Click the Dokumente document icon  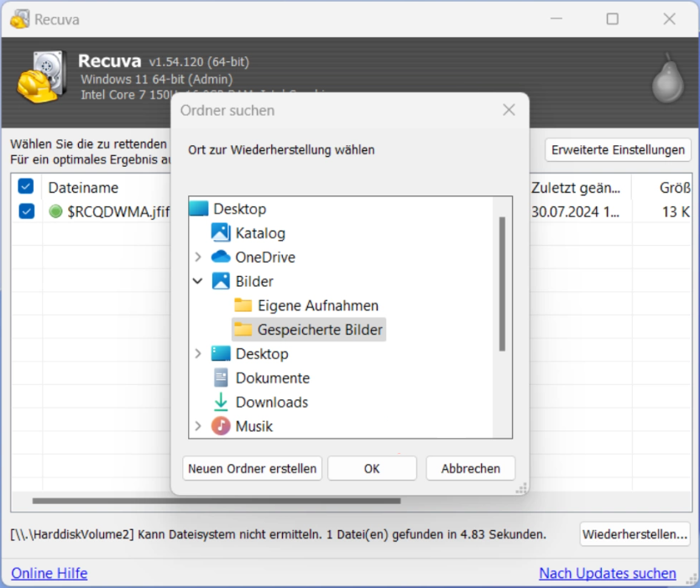click(221, 377)
